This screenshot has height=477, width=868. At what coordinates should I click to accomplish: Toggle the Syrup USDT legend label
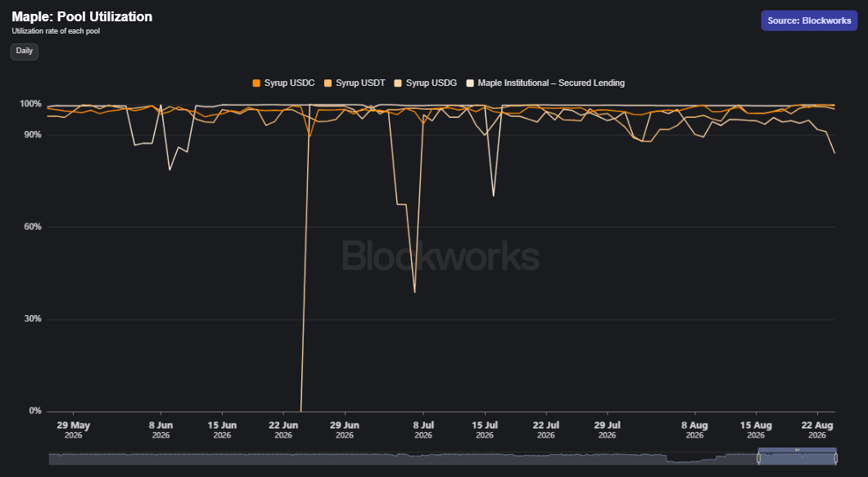360,83
